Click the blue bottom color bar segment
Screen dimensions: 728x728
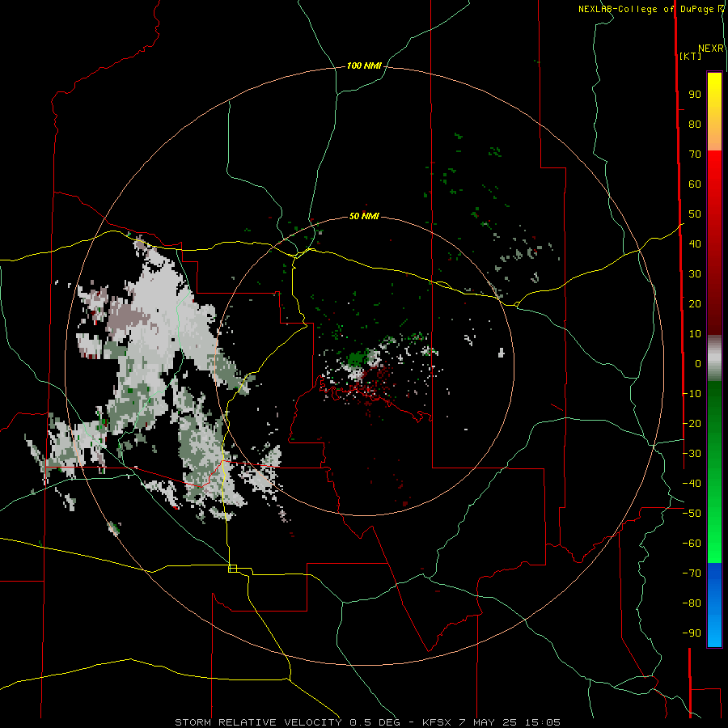(714, 604)
